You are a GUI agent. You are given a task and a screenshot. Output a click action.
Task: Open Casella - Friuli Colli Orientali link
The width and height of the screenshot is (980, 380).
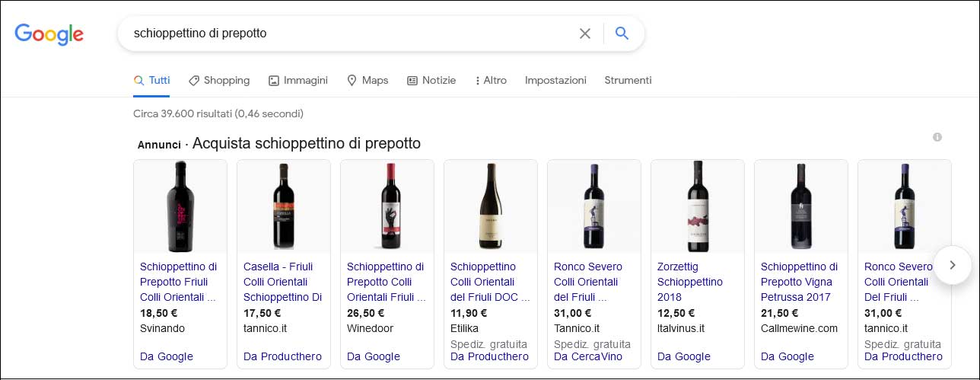click(x=282, y=282)
